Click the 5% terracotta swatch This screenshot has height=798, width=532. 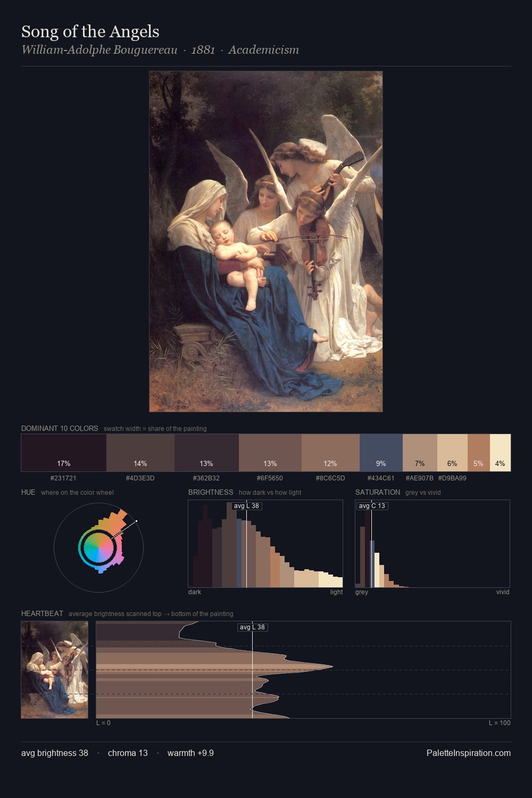point(479,453)
